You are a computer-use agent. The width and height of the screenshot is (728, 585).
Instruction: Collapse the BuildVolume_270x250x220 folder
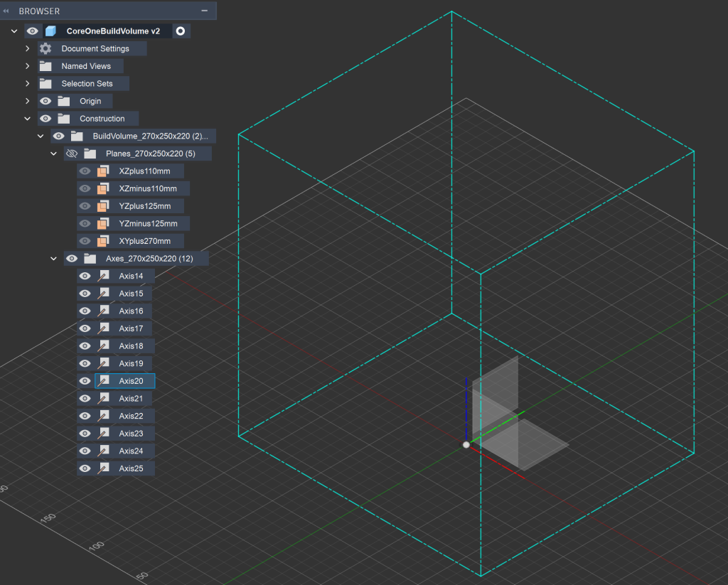(41, 136)
